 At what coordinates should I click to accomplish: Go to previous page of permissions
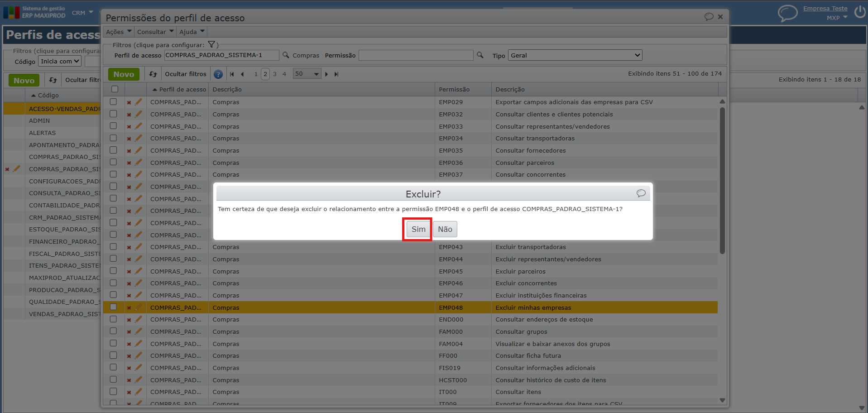coord(242,74)
